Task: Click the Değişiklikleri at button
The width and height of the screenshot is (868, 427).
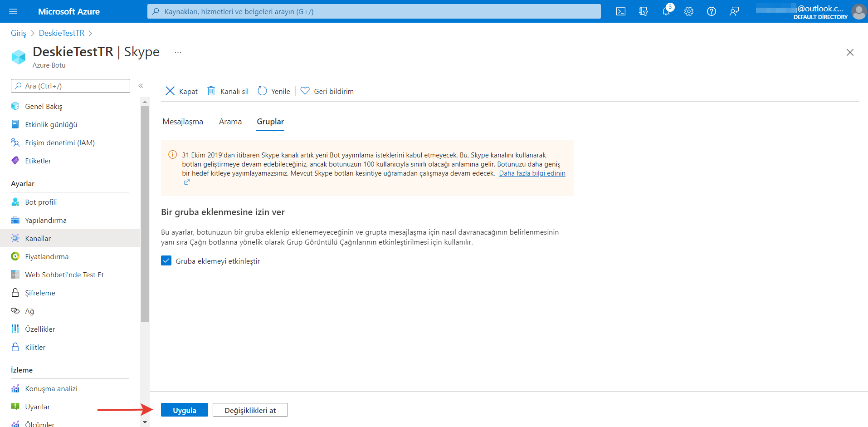Action: (x=250, y=410)
